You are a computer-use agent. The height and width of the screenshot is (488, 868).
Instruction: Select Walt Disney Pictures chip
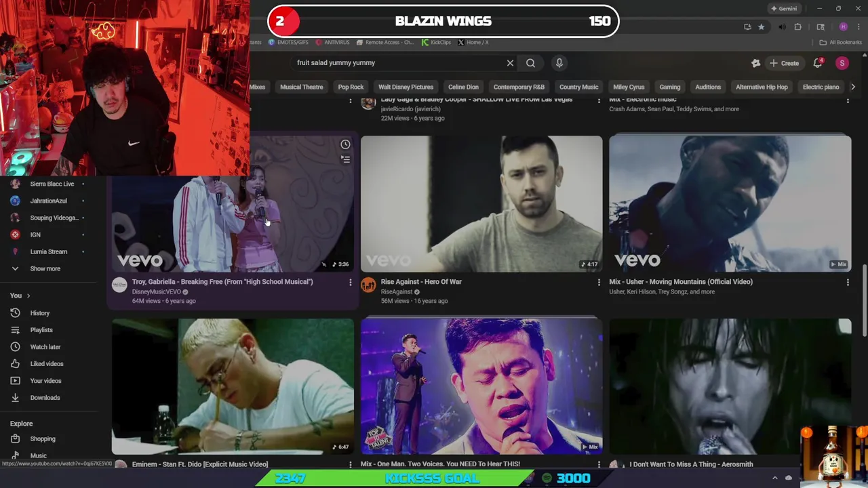coord(406,87)
